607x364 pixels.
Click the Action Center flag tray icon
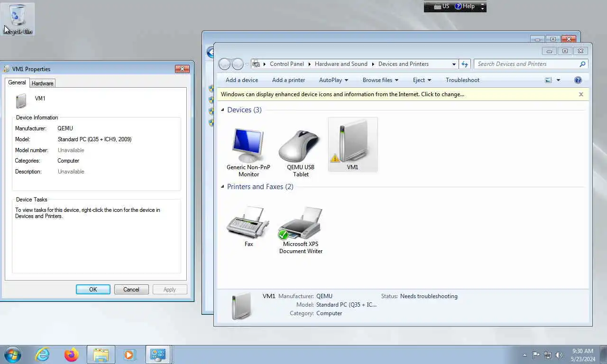tap(536, 355)
